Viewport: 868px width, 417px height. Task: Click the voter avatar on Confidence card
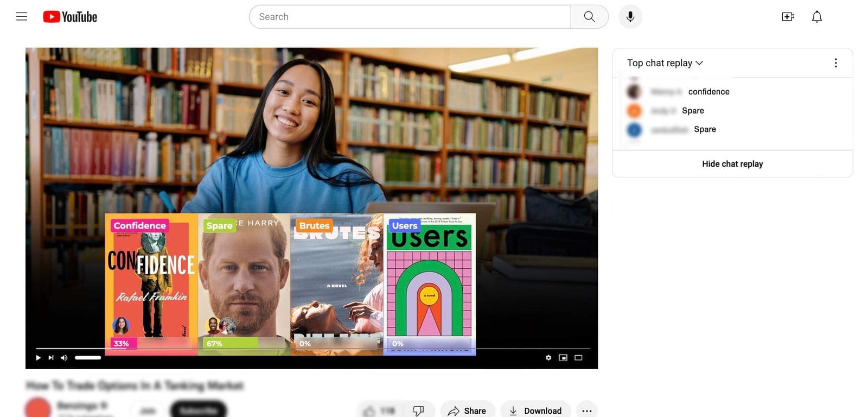pyautogui.click(x=121, y=326)
